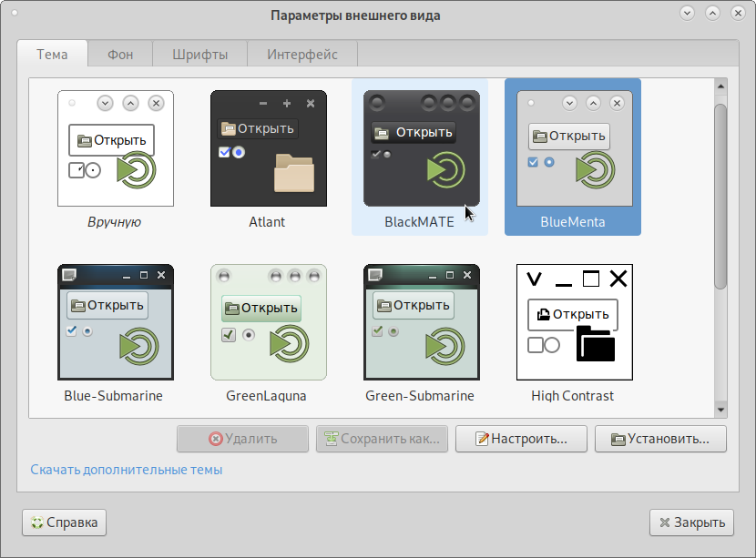756x558 pixels.
Task: Click the Сохранить как... button
Action: click(x=382, y=439)
